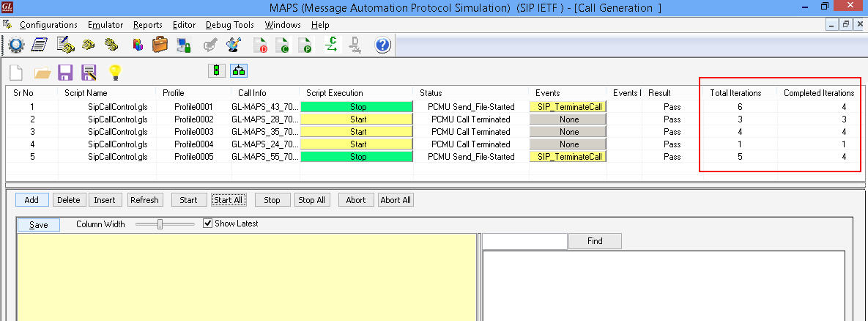Create a new blank call list file
Screen dimensions: 868x321
pos(16,73)
